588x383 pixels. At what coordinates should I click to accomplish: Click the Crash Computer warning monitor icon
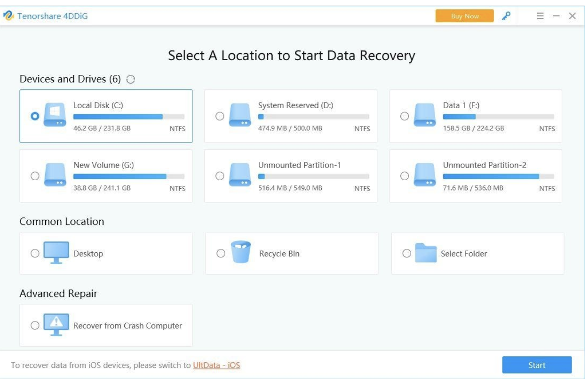pos(56,325)
